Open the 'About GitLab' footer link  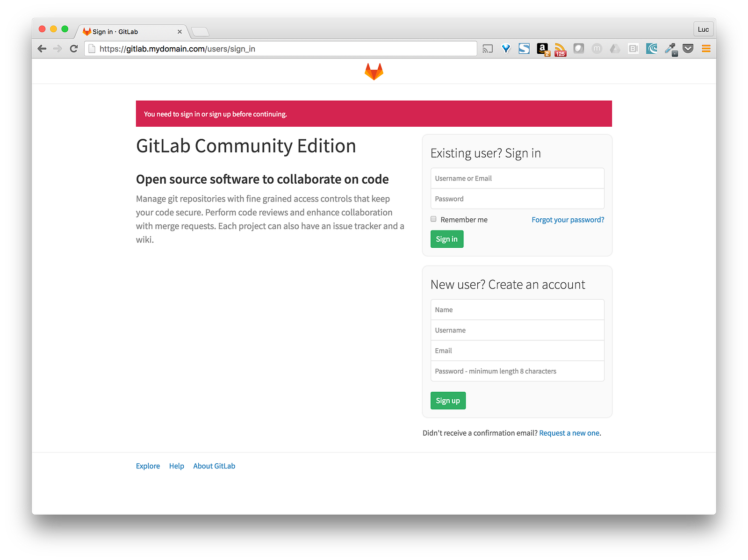coord(214,466)
